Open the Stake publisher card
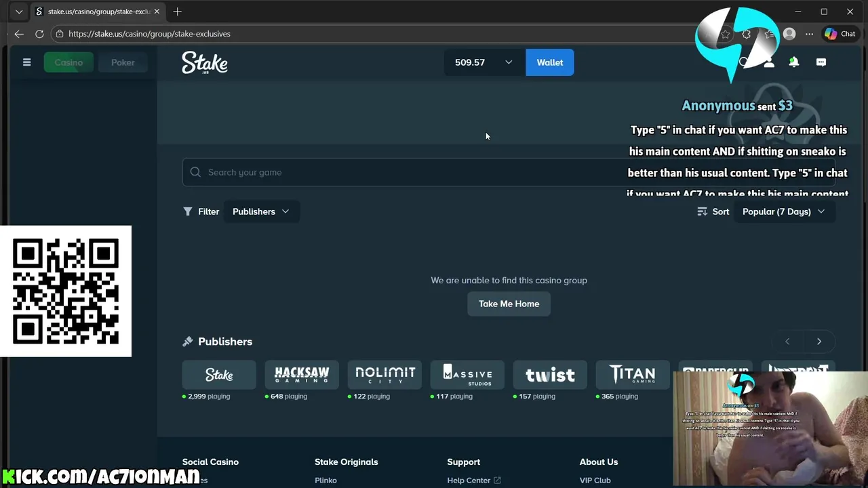868x488 pixels. (x=219, y=375)
